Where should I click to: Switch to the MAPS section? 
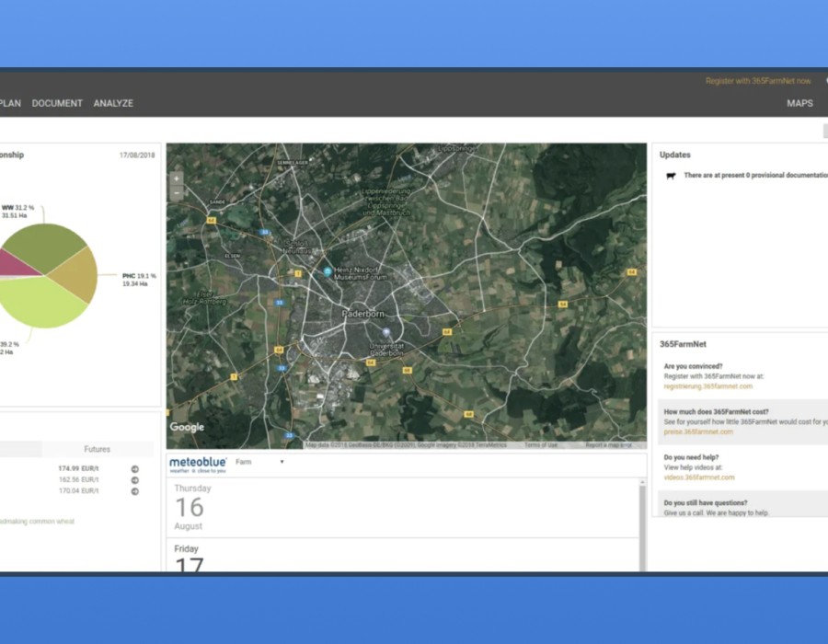point(799,103)
